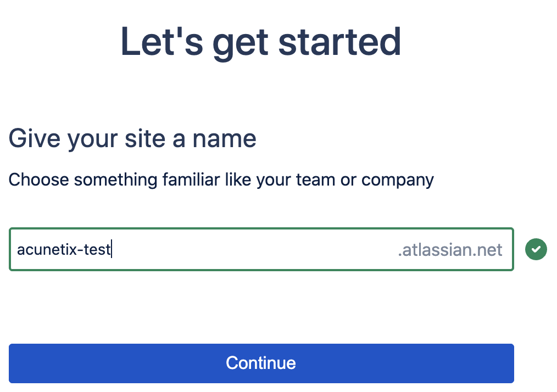
Task: Click the "Let's" word in the heading
Action: click(162, 42)
